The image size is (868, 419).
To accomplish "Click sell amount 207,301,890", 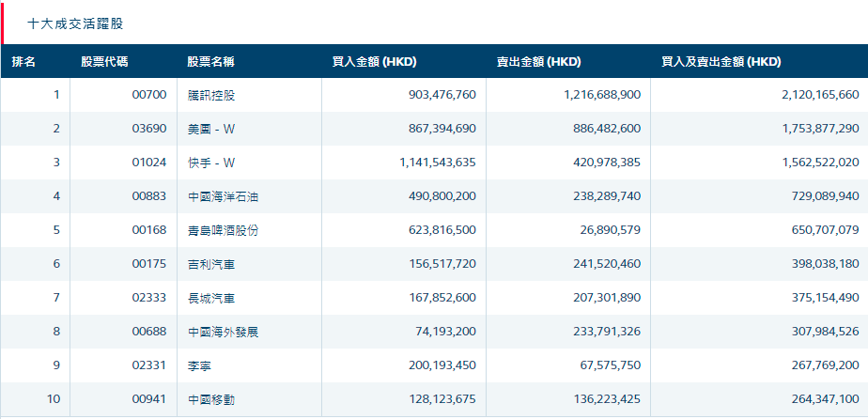I will pyautogui.click(x=607, y=298).
